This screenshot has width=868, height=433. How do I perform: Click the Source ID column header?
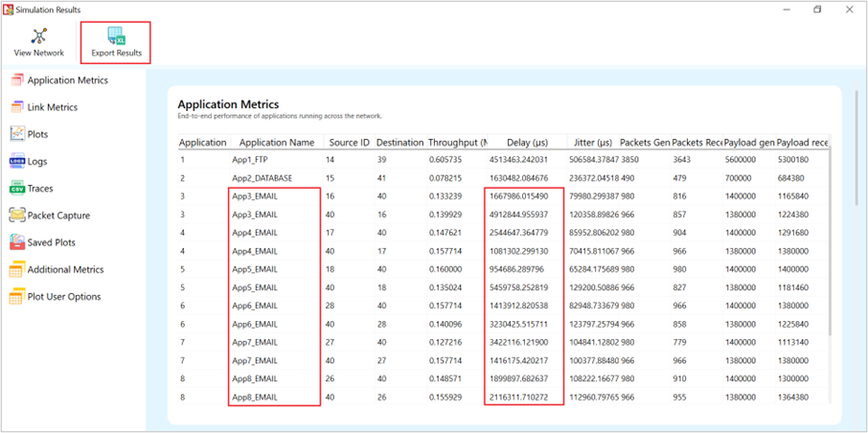coord(349,143)
